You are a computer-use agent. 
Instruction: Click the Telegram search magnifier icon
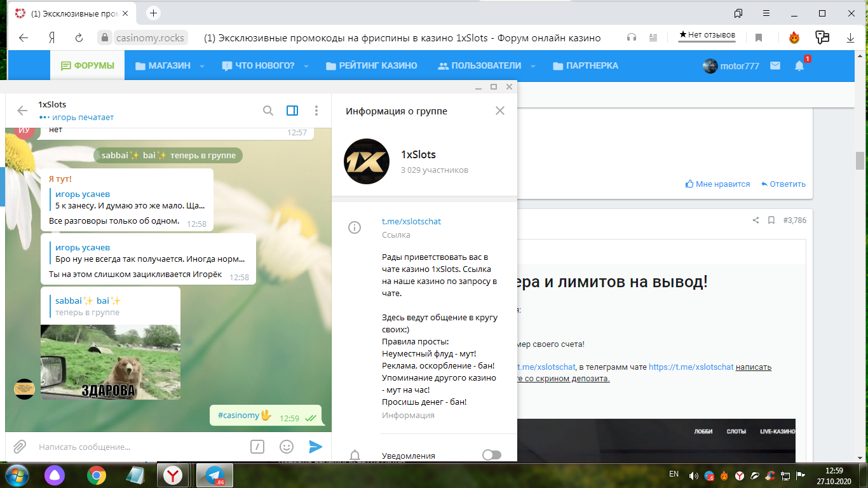pyautogui.click(x=268, y=111)
